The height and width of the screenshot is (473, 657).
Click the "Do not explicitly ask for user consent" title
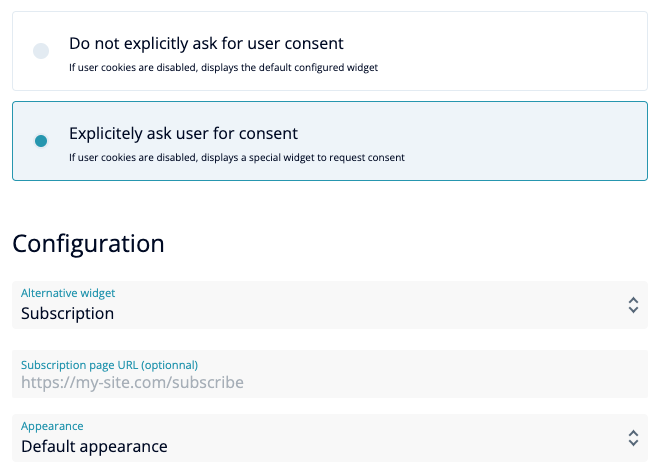pos(206,44)
